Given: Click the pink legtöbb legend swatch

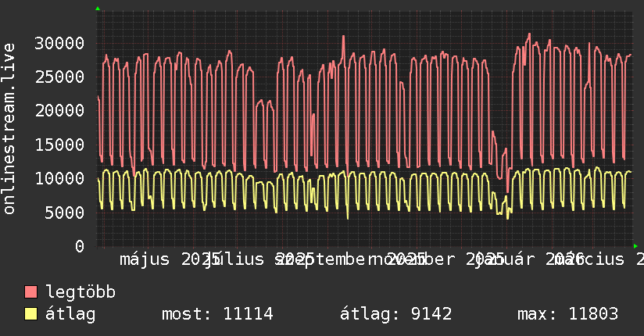Looking at the screenshot, I should tap(30, 292).
